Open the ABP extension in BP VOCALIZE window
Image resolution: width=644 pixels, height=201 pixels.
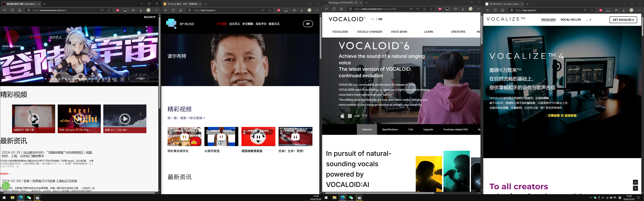tap(601, 10)
